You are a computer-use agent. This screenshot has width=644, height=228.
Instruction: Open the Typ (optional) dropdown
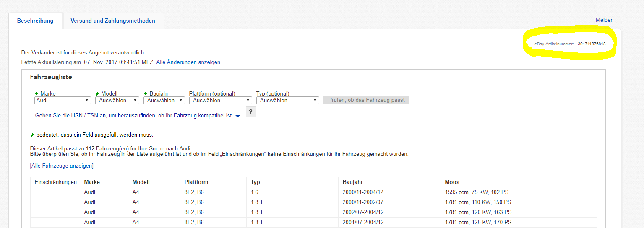point(287,101)
